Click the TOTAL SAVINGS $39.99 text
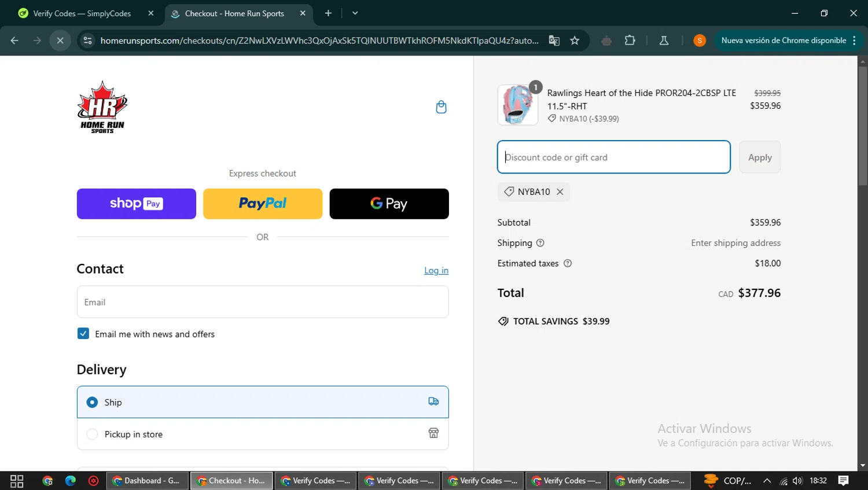868x490 pixels. tap(561, 322)
